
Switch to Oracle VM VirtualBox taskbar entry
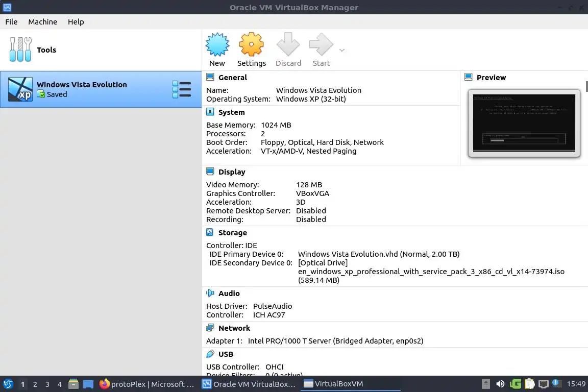click(249, 384)
